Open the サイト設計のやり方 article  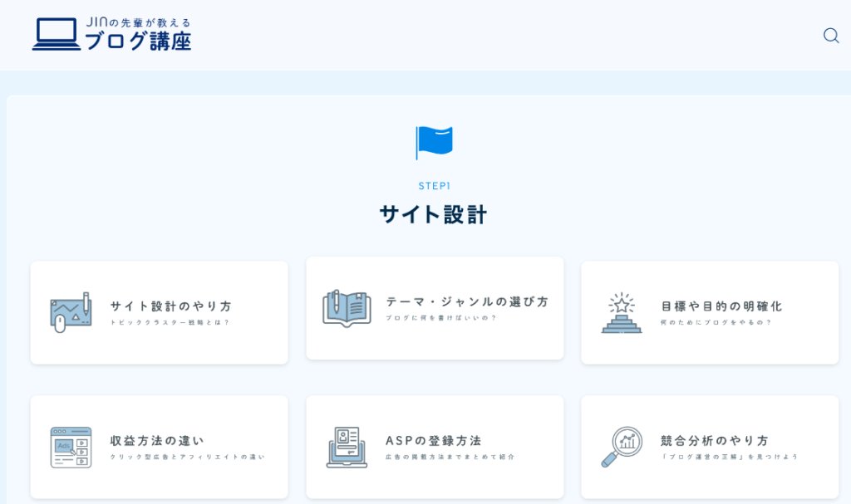[x=171, y=306]
